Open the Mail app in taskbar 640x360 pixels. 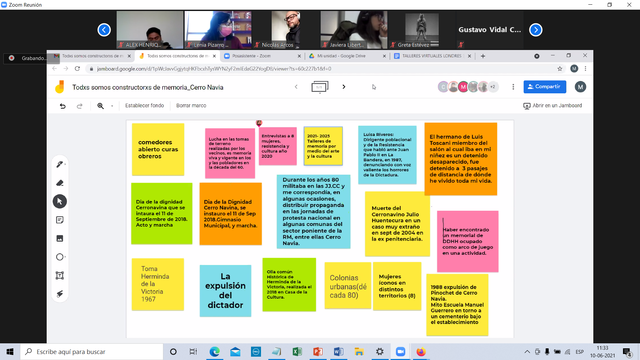tap(235, 351)
